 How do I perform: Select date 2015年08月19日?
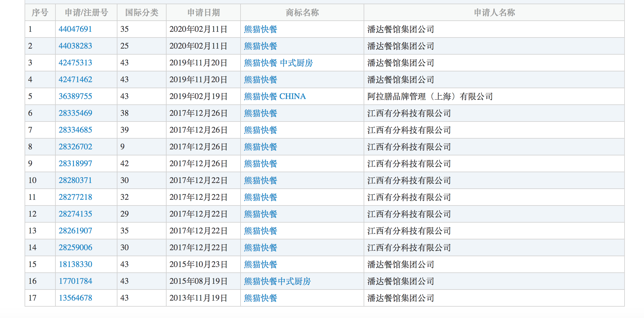198,281
